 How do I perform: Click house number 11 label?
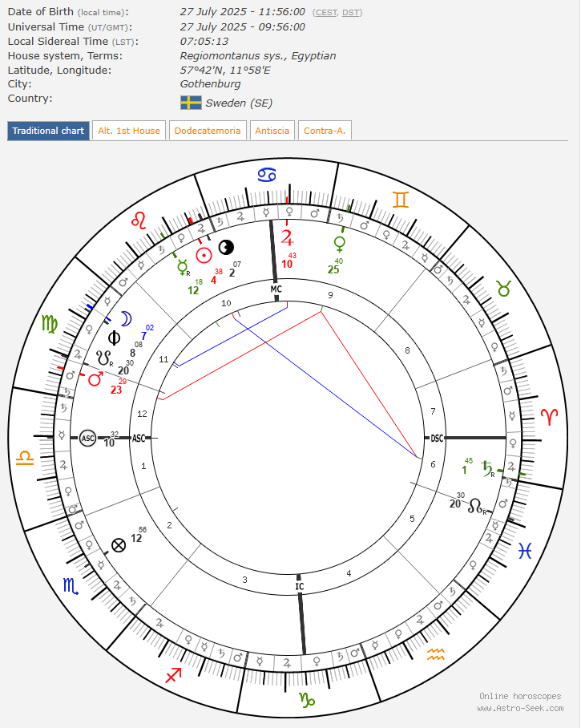[x=163, y=359]
